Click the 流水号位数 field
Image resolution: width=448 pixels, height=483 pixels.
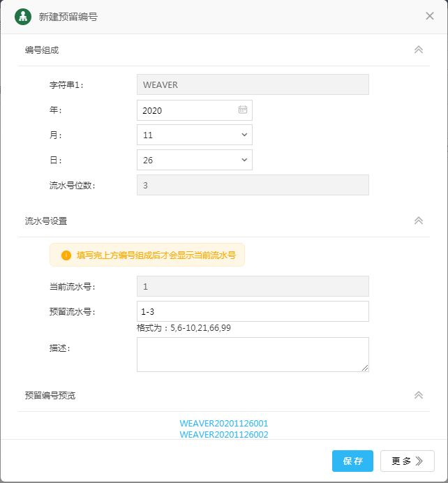(252, 185)
